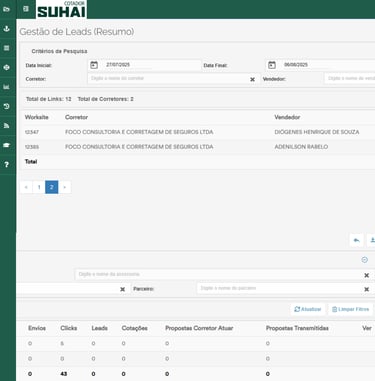Open the graduation cap icon in the sidebar
Screen dimensions: 375x381
click(x=6, y=145)
